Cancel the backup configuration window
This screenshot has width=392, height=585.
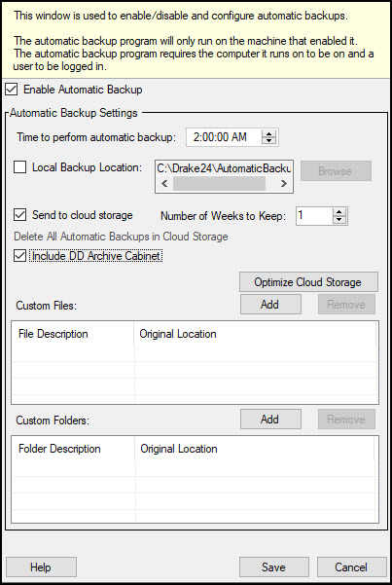[x=351, y=567]
